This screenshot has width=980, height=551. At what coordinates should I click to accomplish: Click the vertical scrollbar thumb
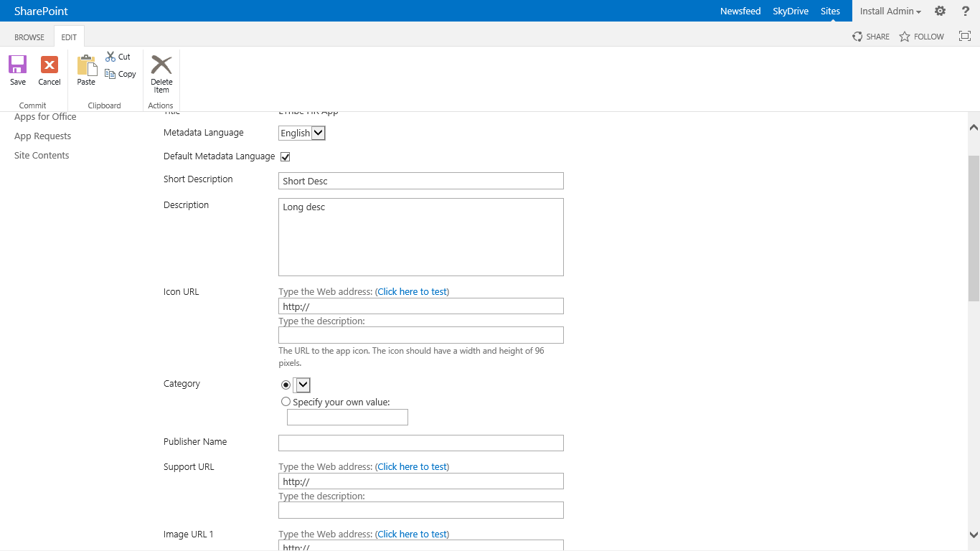(974, 228)
